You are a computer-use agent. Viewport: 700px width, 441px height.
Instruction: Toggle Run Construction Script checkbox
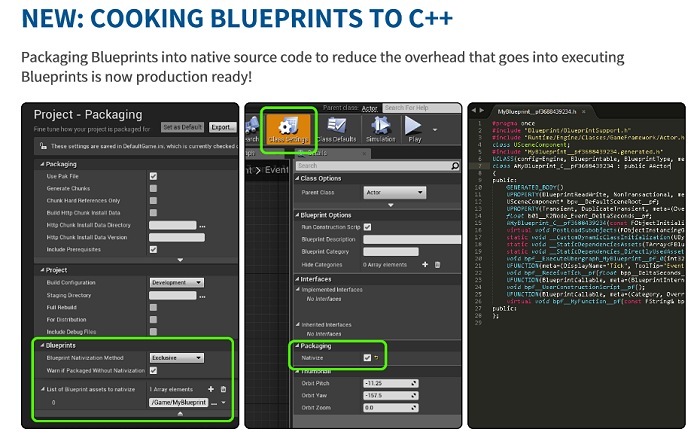pos(367,227)
